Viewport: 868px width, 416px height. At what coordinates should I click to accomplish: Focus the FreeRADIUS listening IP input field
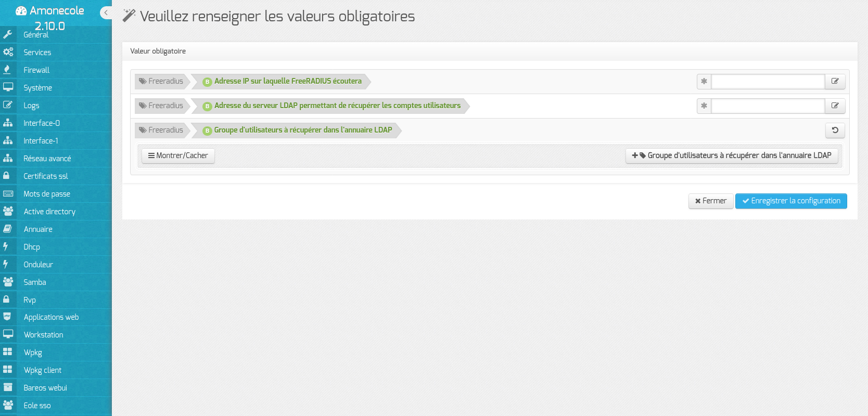(x=768, y=82)
